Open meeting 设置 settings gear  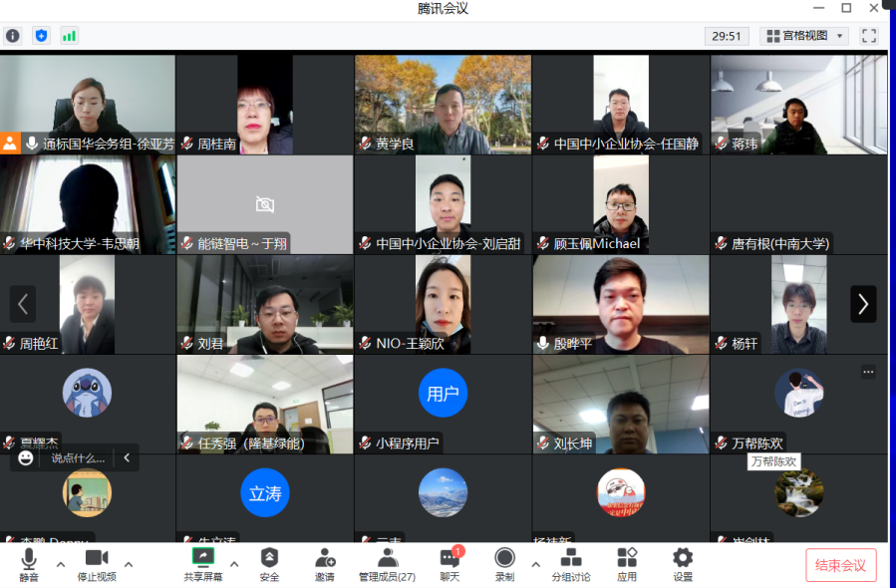[x=683, y=563]
